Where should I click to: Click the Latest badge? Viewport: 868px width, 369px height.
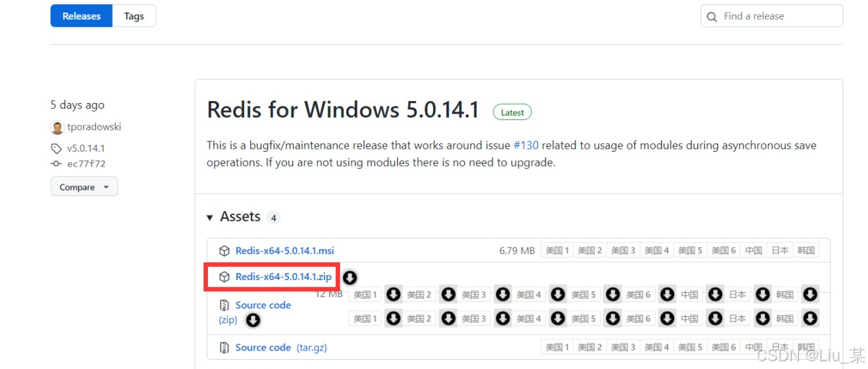coord(512,112)
